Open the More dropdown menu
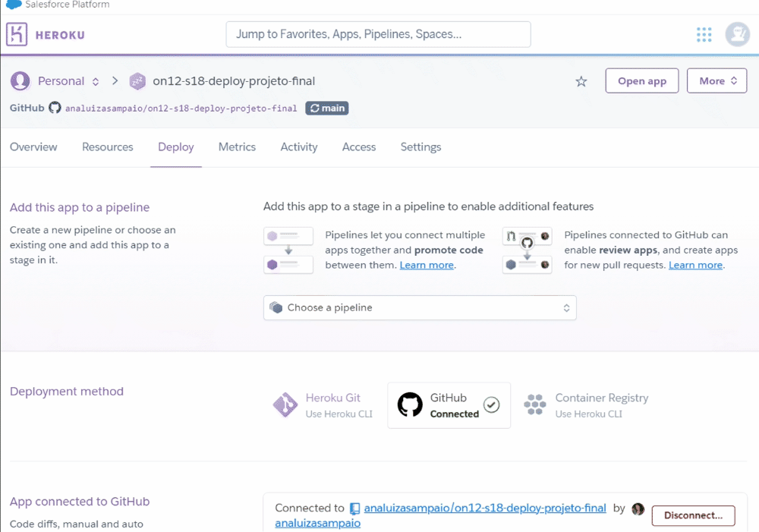The image size is (759, 532). pos(717,81)
